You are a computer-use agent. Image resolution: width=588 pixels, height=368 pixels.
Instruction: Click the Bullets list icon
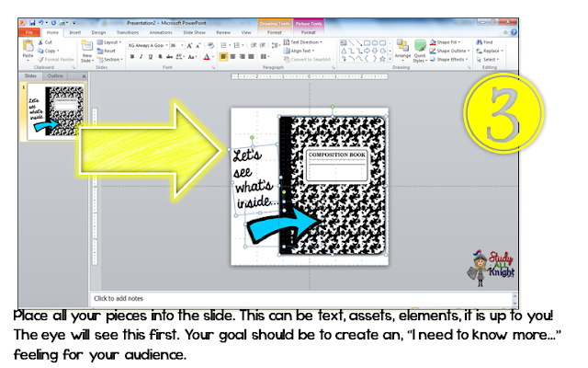click(225, 45)
